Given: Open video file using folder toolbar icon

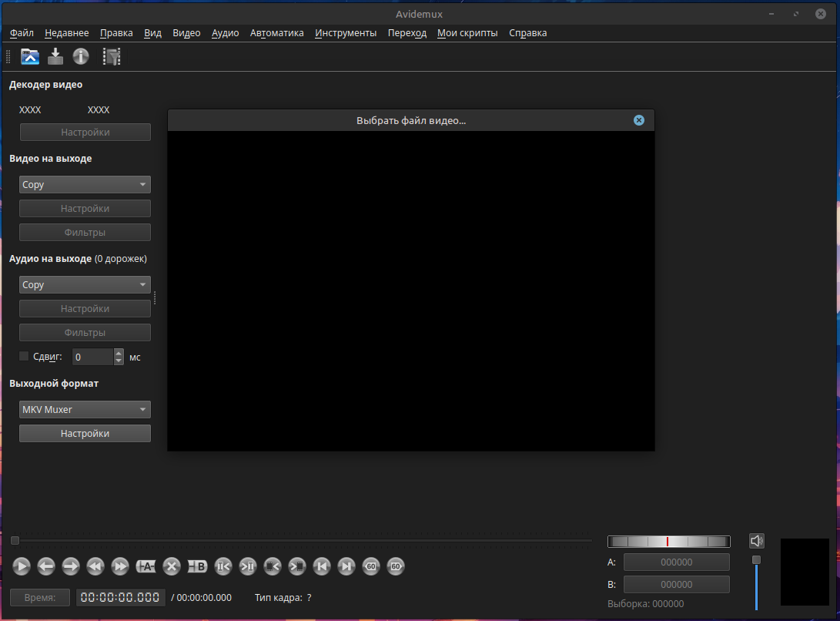Looking at the screenshot, I should tap(30, 56).
